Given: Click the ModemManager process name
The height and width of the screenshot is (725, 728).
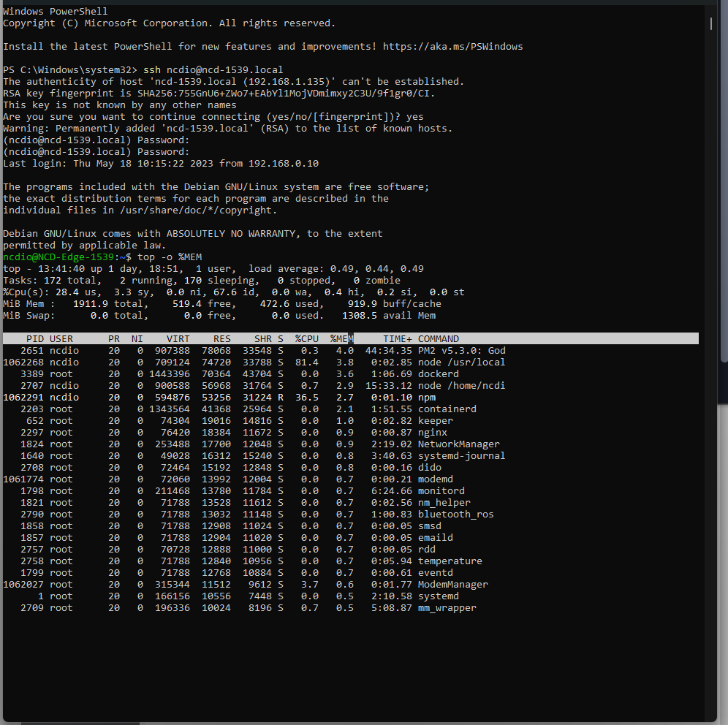Looking at the screenshot, I should click(x=452, y=585).
